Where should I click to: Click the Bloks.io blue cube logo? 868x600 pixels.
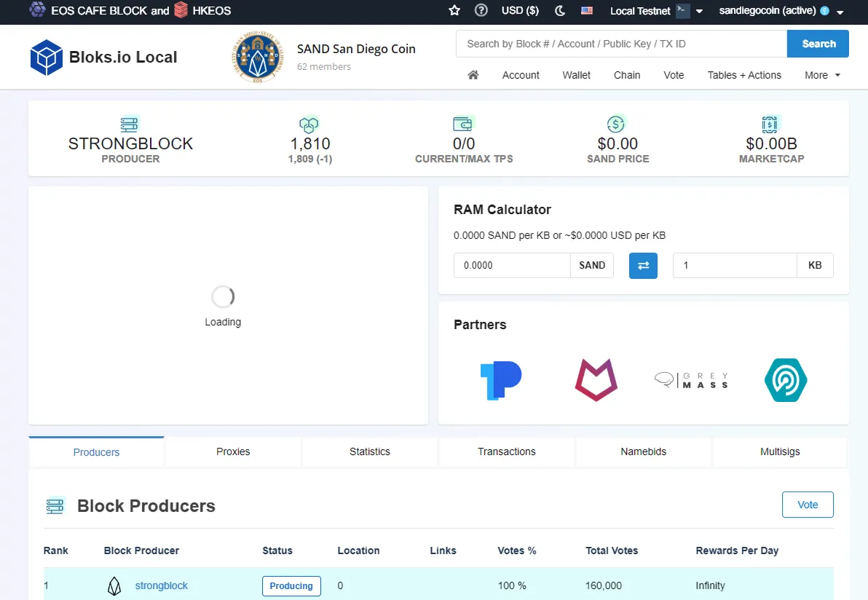pyautogui.click(x=46, y=57)
